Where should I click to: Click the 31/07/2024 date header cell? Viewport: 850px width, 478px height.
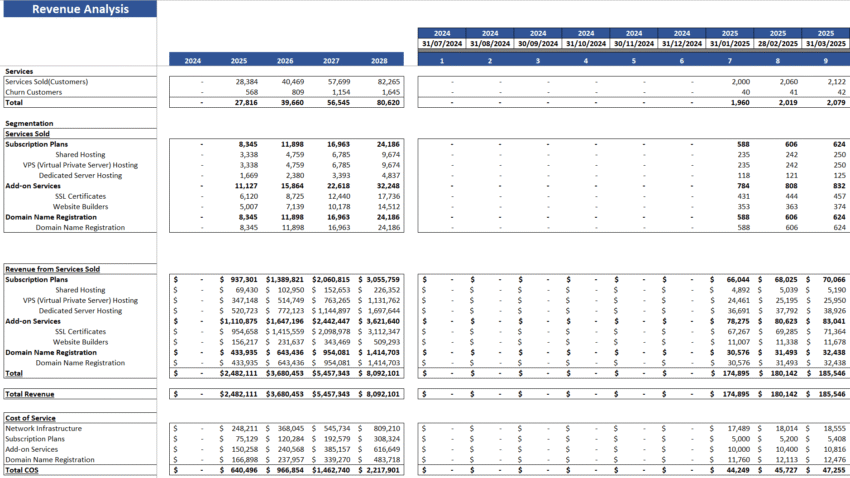pyautogui.click(x=442, y=43)
